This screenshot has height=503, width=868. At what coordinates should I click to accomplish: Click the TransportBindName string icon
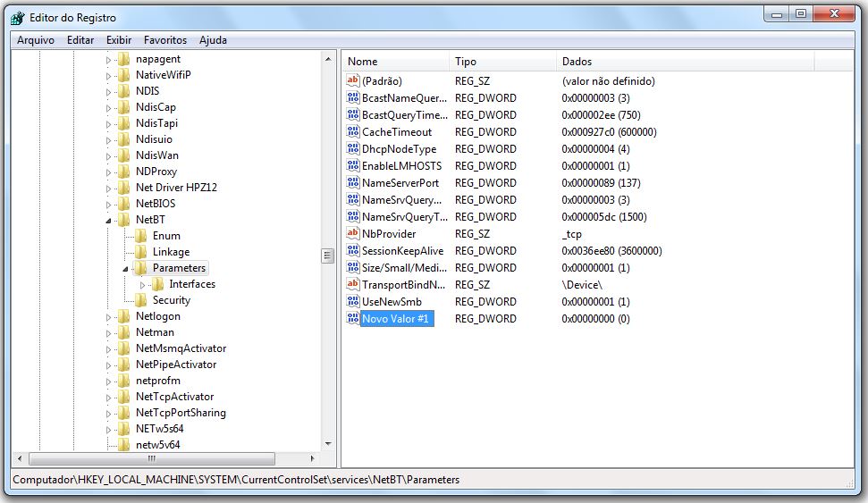[x=352, y=285]
